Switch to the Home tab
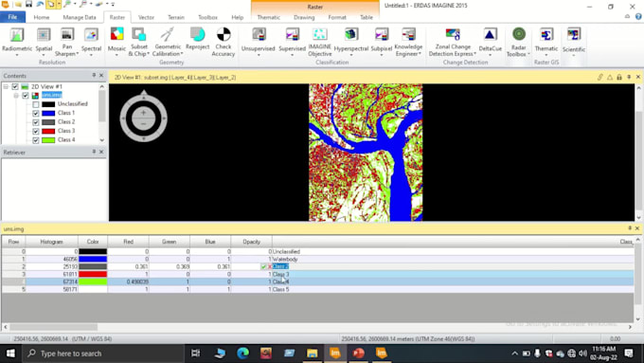644x363 pixels. pos(42,17)
